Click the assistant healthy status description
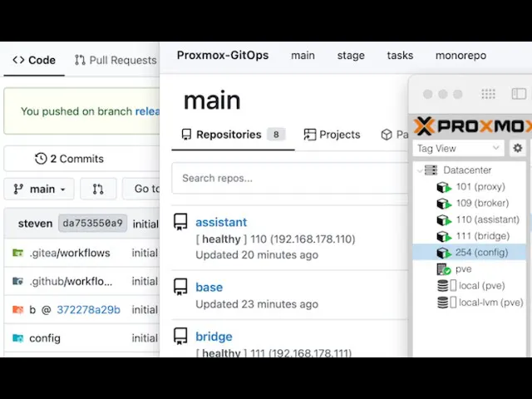The width and height of the screenshot is (532, 399). click(x=275, y=239)
